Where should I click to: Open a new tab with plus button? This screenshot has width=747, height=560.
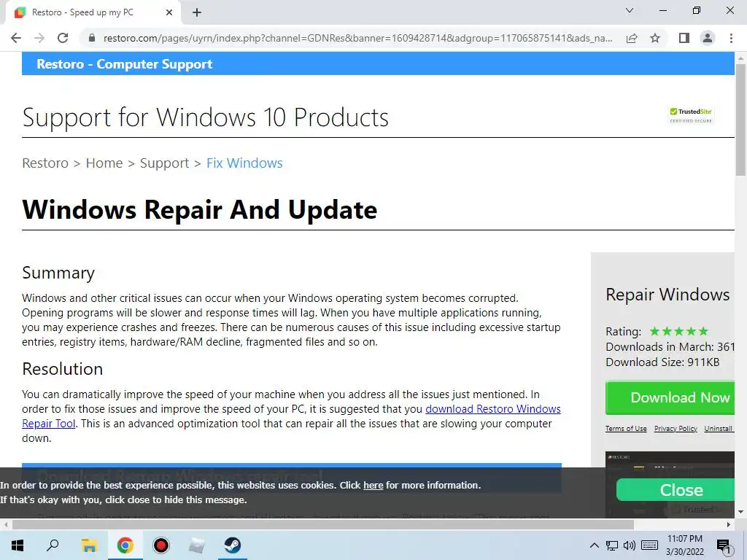197,13
